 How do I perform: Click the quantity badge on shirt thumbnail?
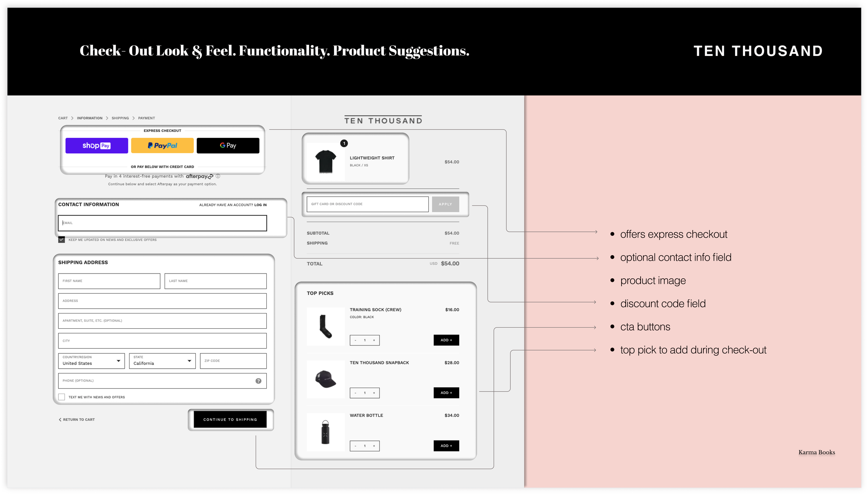click(344, 143)
